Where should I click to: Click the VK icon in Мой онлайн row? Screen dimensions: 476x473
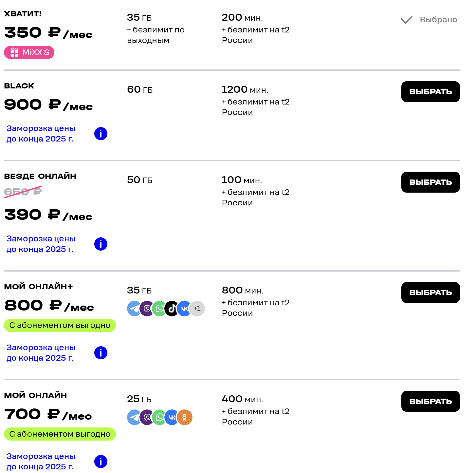172,417
